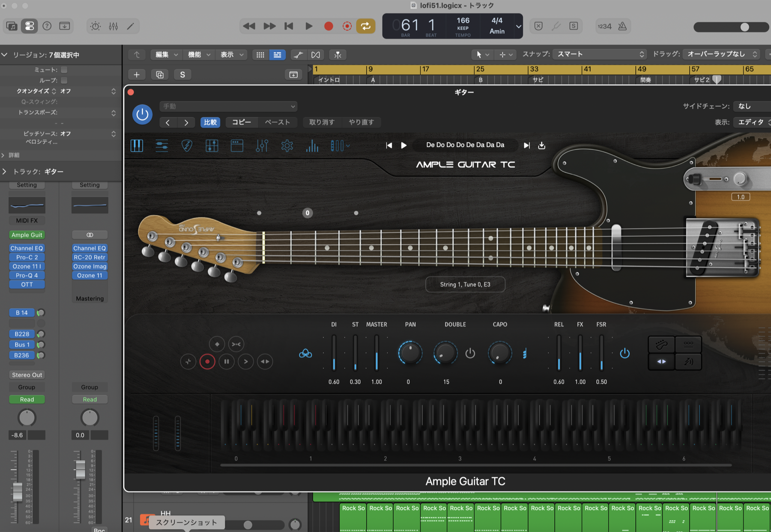The height and width of the screenshot is (532, 771).
Task: Click the 取り消す undo button
Action: coord(322,122)
